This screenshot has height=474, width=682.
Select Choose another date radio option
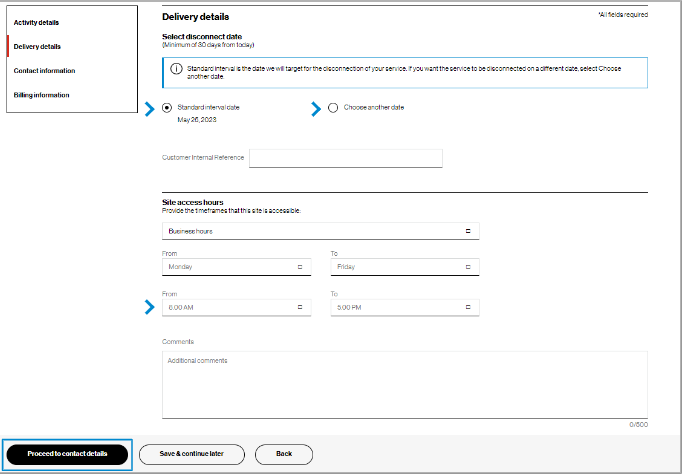333,107
